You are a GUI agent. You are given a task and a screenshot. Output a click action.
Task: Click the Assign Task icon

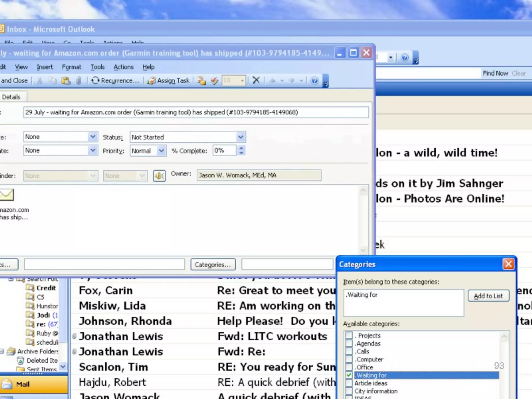(151, 81)
